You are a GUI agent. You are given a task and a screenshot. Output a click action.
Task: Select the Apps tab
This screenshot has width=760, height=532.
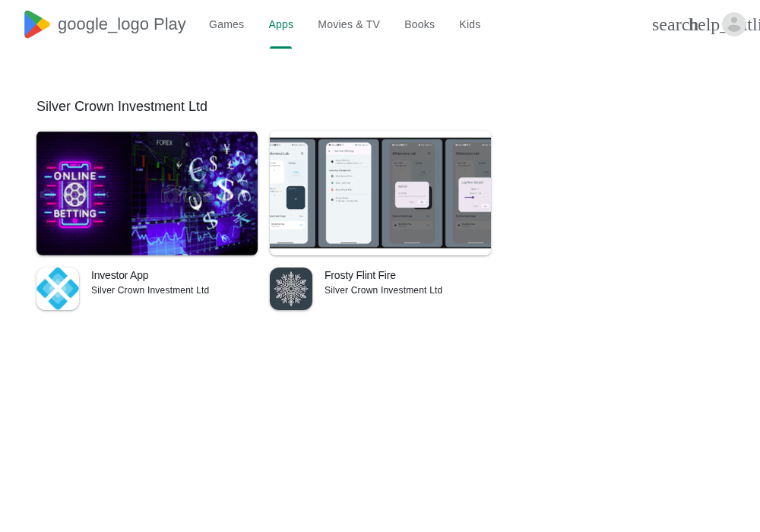click(x=280, y=25)
